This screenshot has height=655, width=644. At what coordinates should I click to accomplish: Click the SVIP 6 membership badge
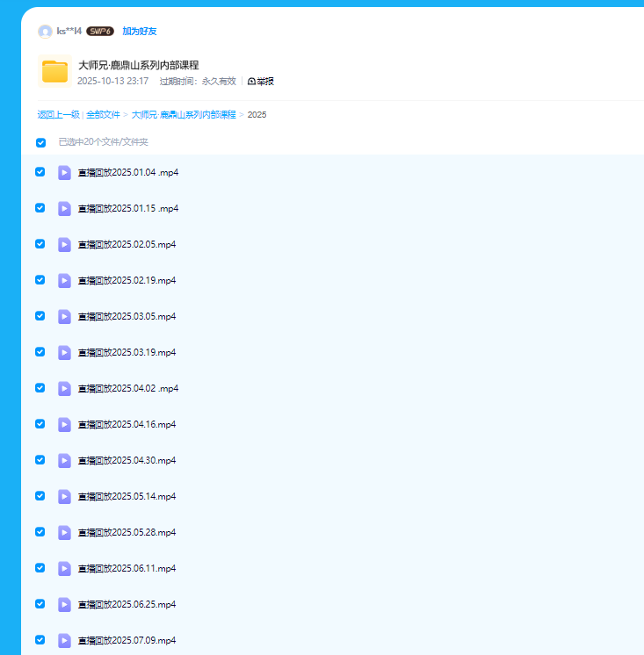(x=100, y=32)
